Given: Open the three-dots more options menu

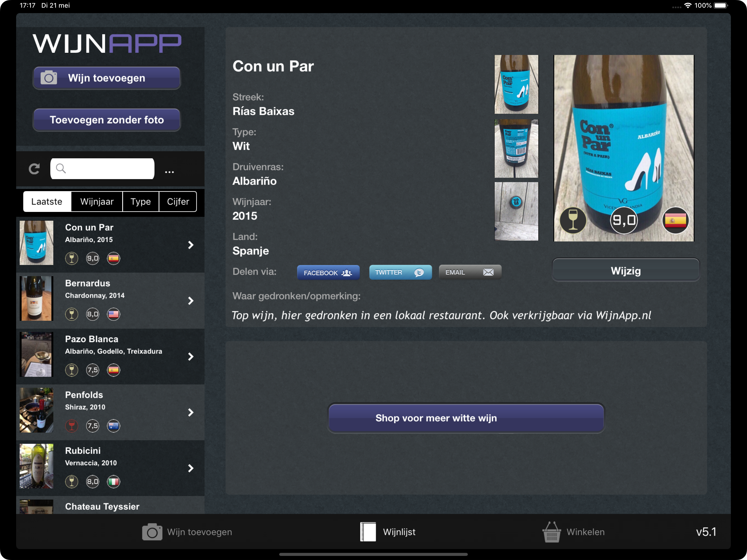Looking at the screenshot, I should pos(169,172).
